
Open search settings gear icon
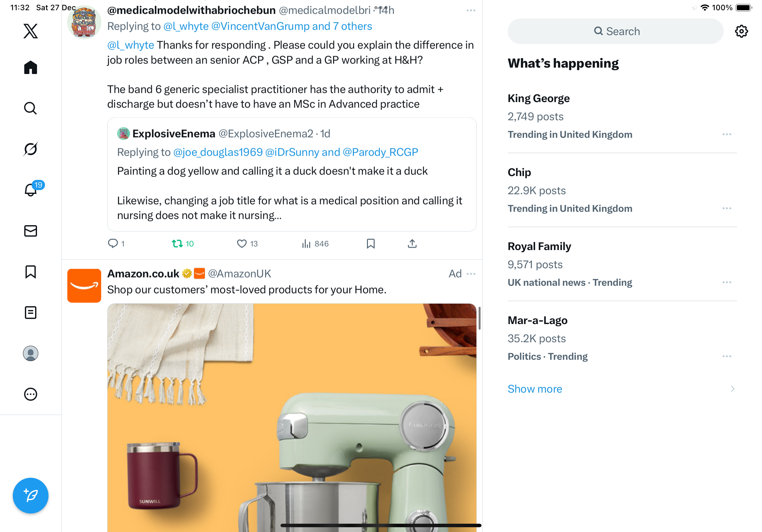tap(741, 31)
